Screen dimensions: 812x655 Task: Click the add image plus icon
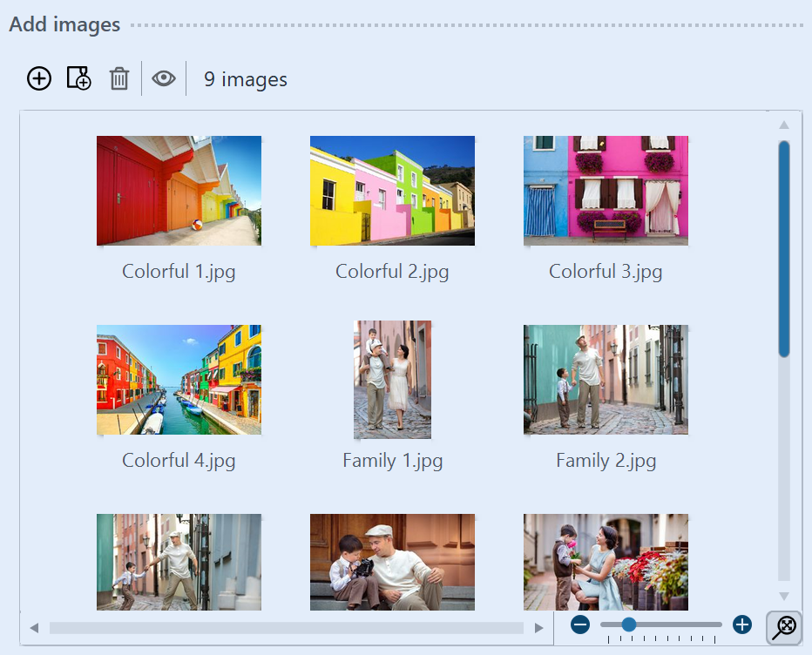pos(39,79)
